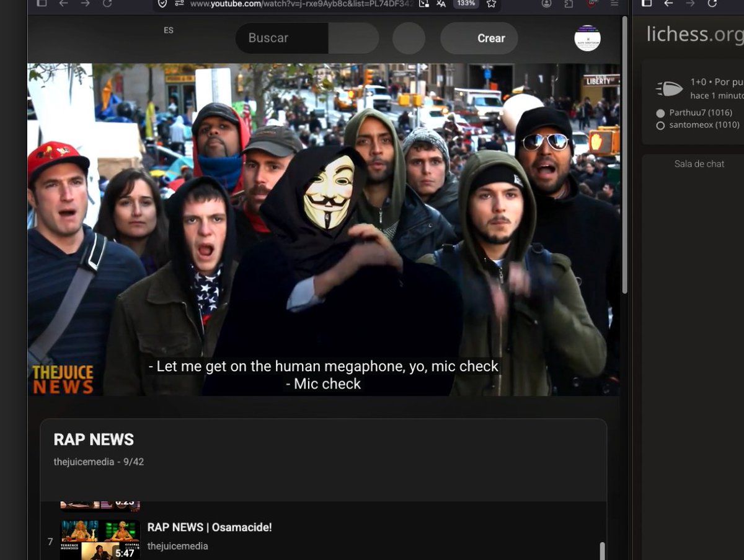Screen dimensions: 744x560
Task: Open the browser hamburger menu
Action: [x=614, y=3]
